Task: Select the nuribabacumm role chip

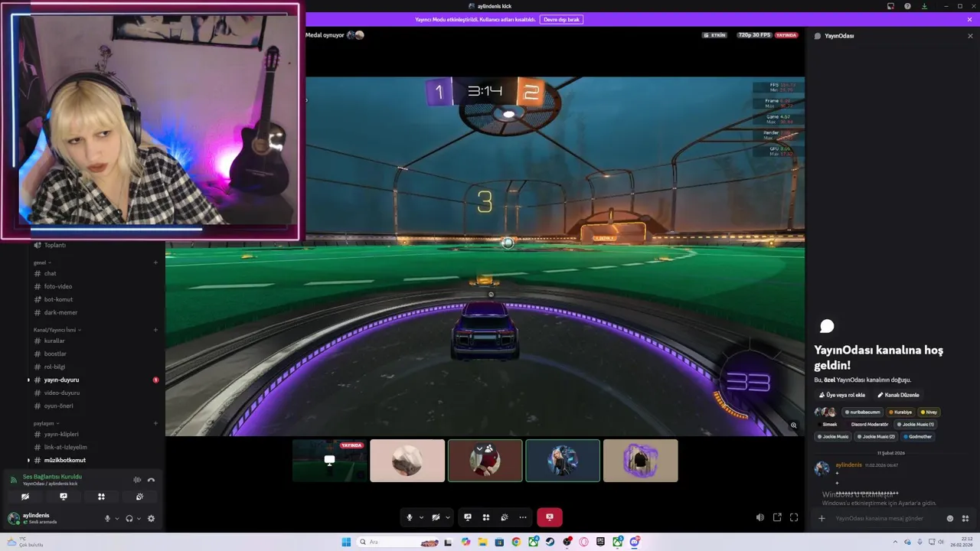Action: 862,412
